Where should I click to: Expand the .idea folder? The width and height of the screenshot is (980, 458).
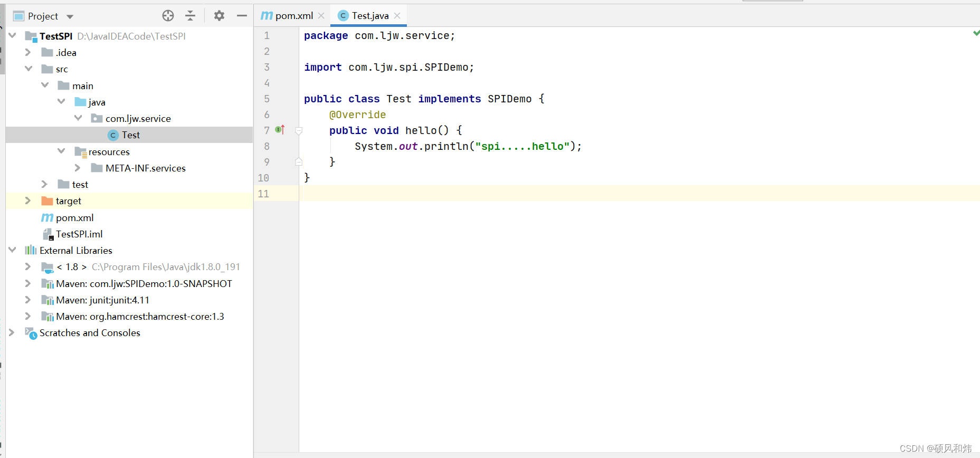[x=28, y=52]
